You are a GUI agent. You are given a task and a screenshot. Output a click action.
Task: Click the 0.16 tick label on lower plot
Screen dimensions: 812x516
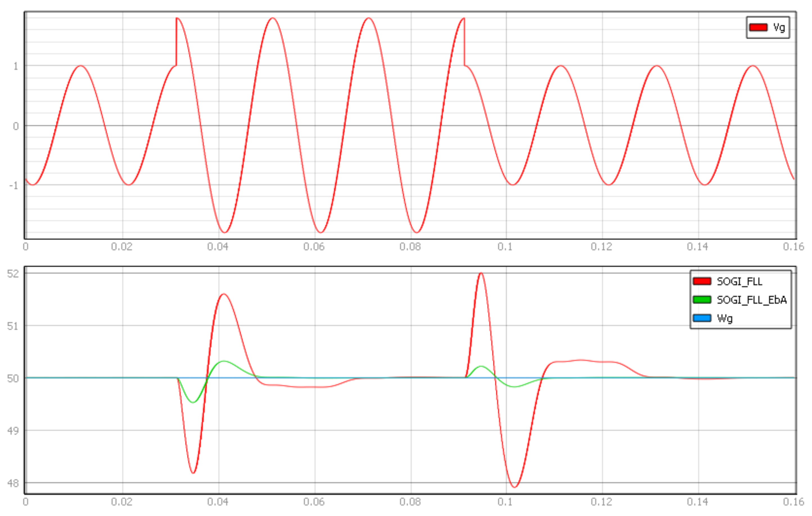pyautogui.click(x=793, y=502)
